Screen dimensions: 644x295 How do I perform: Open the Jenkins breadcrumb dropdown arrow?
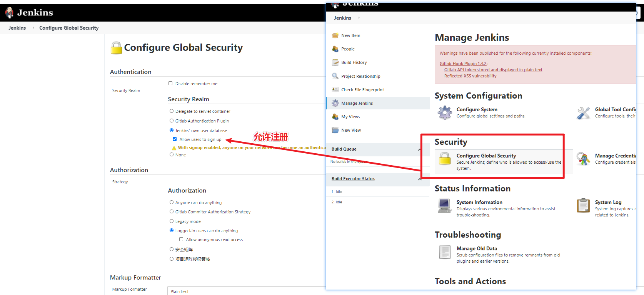tap(359, 18)
